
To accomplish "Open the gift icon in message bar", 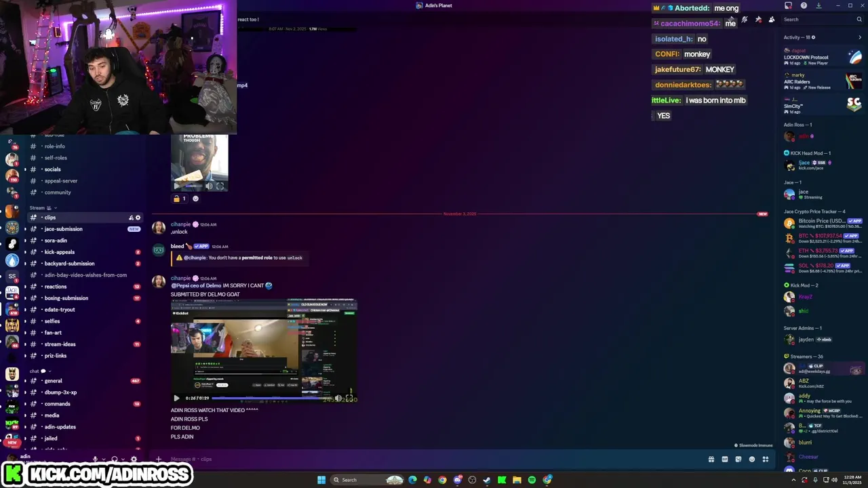I will pyautogui.click(x=711, y=460).
